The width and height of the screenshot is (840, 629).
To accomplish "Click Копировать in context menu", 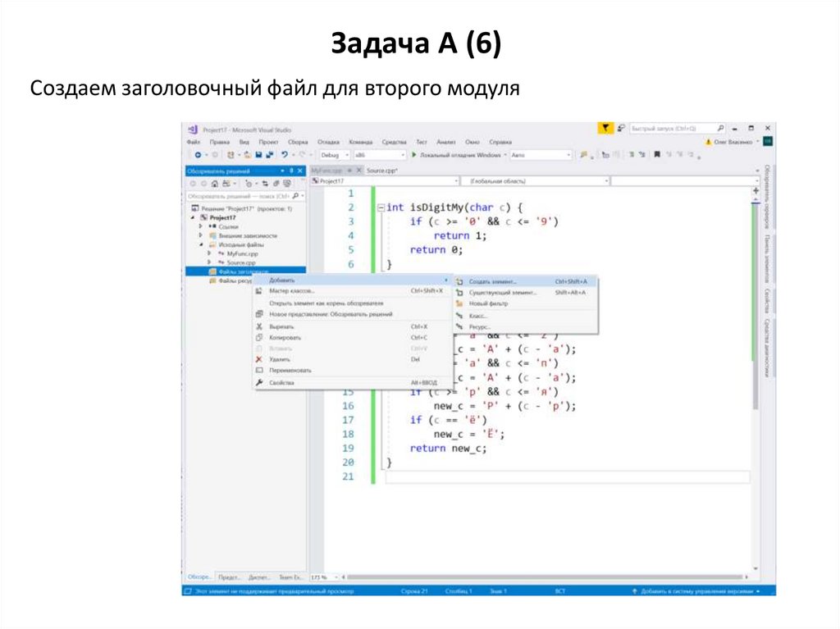I will click(x=353, y=338).
